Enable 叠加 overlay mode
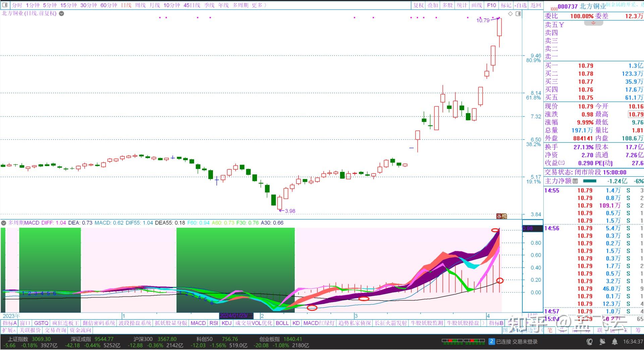 433,5
